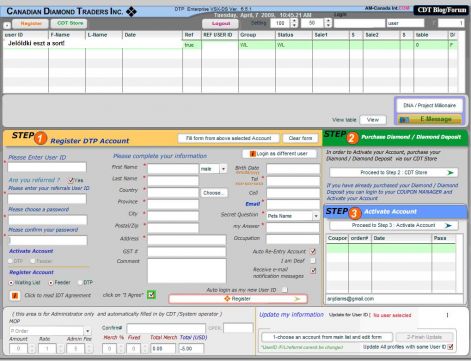Screen dimensions: 471x361
Task: Click the stepper arrows next to value 50
Action: (328, 23)
